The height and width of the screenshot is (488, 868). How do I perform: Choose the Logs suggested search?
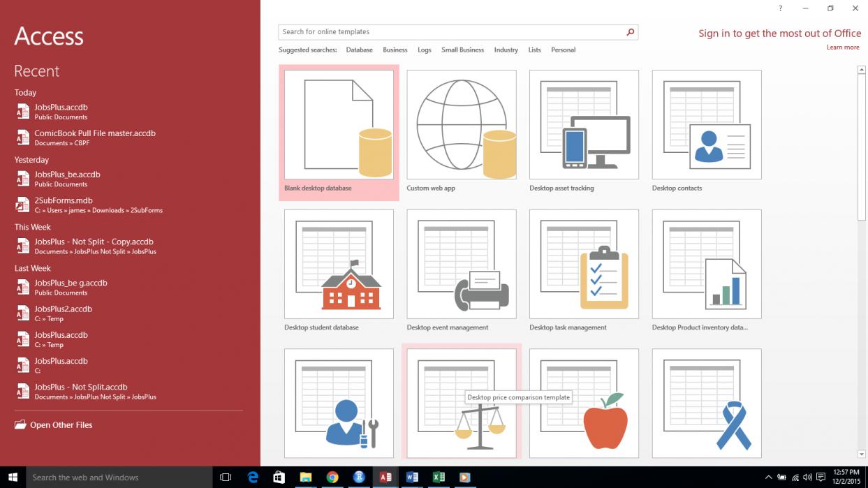pyautogui.click(x=425, y=50)
